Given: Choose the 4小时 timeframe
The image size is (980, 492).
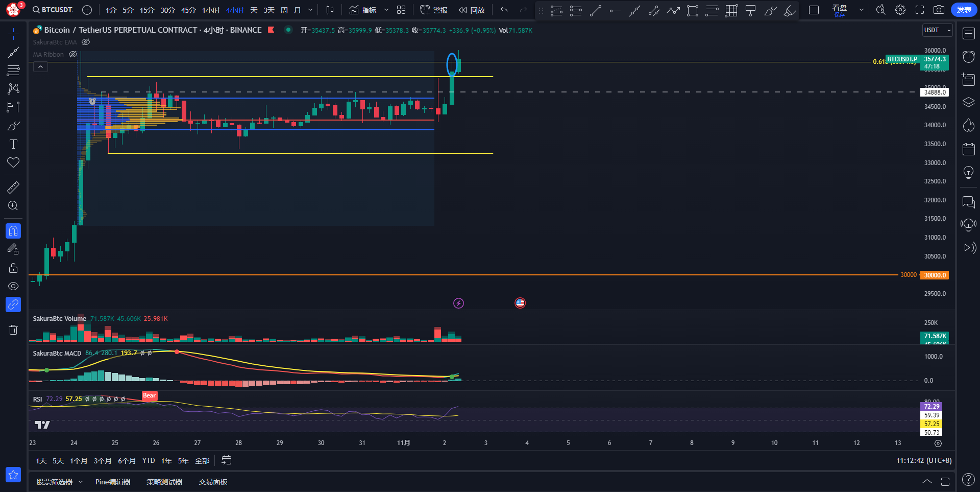Looking at the screenshot, I should coord(235,10).
